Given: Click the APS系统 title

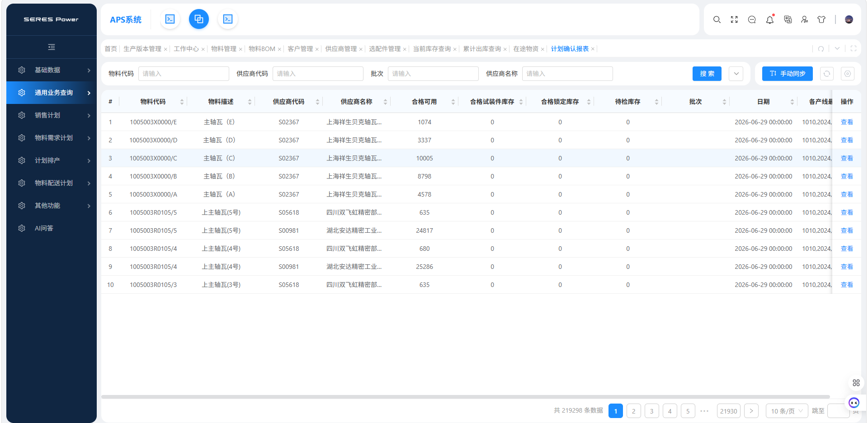Looking at the screenshot, I should [x=126, y=19].
